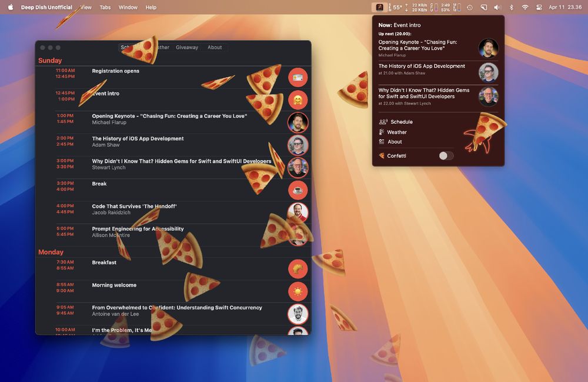
Task: Click the Morning welcome sun icon
Action: click(x=298, y=291)
